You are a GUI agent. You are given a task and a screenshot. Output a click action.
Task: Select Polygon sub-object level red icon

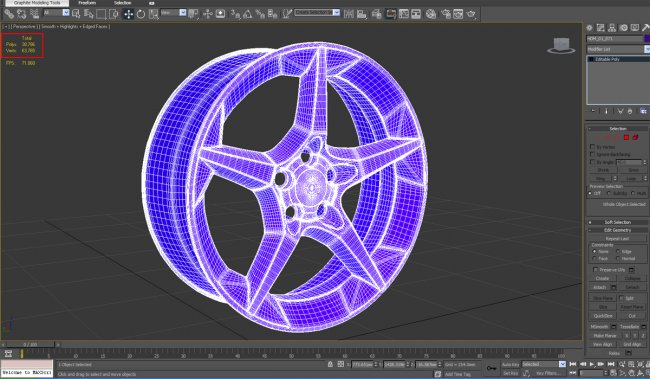click(626, 137)
